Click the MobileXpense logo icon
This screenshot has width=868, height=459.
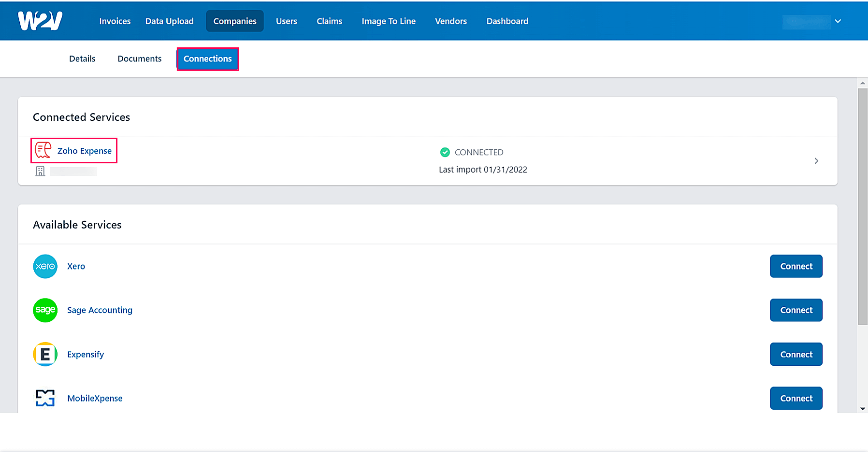click(x=45, y=398)
